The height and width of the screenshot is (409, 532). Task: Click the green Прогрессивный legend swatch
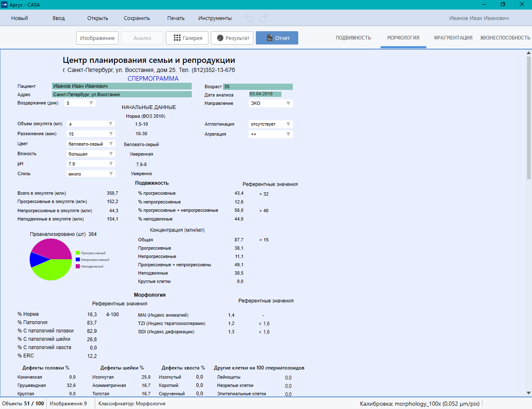[x=78, y=253]
